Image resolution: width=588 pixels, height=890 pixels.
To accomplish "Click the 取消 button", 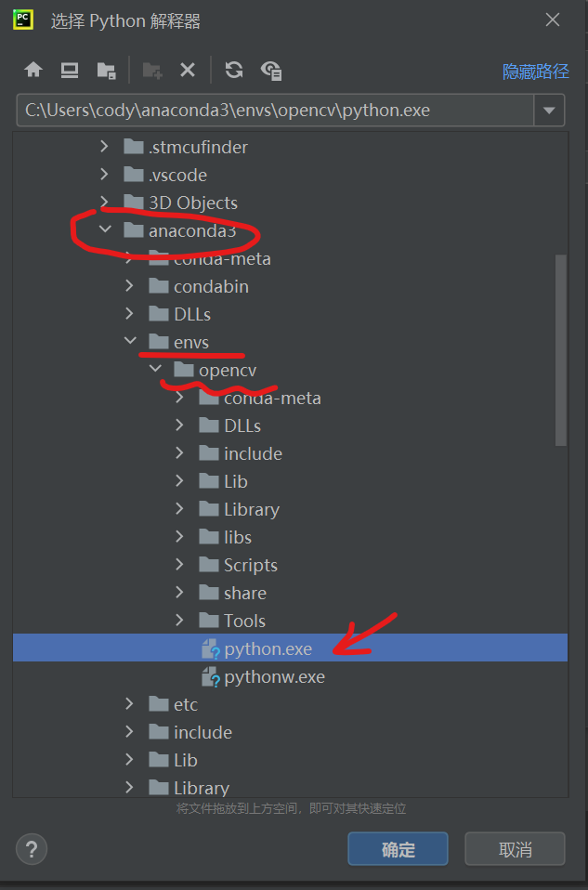I will point(515,849).
